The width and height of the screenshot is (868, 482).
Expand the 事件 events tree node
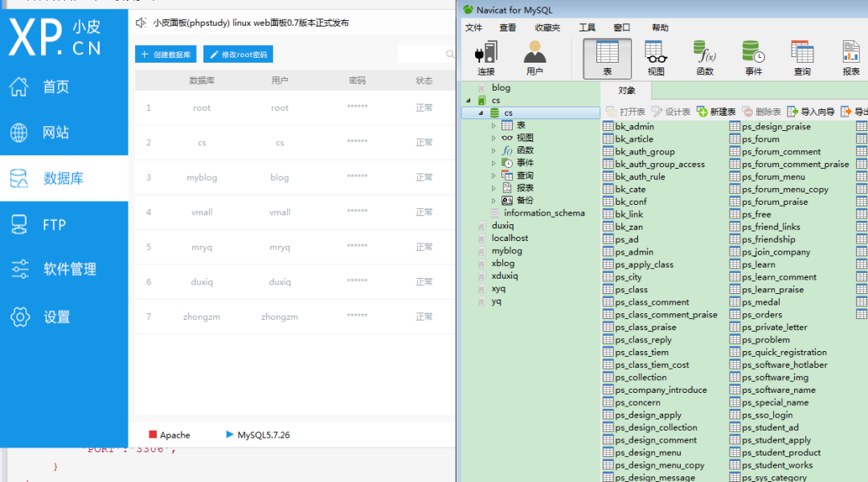click(x=493, y=163)
